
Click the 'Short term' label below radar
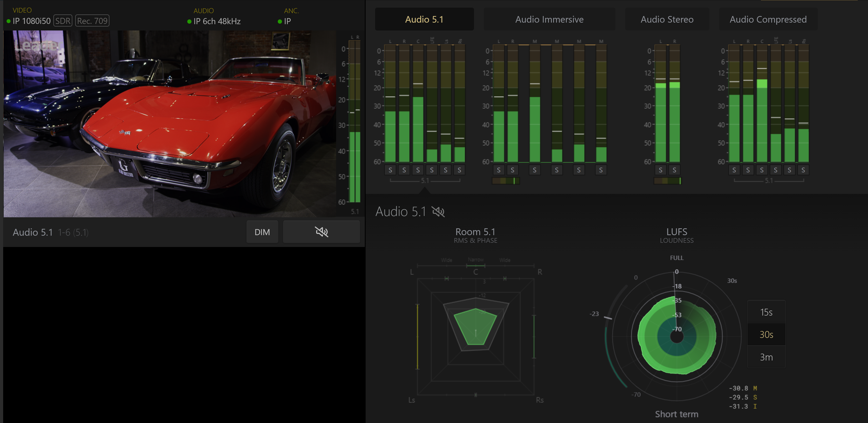(677, 414)
